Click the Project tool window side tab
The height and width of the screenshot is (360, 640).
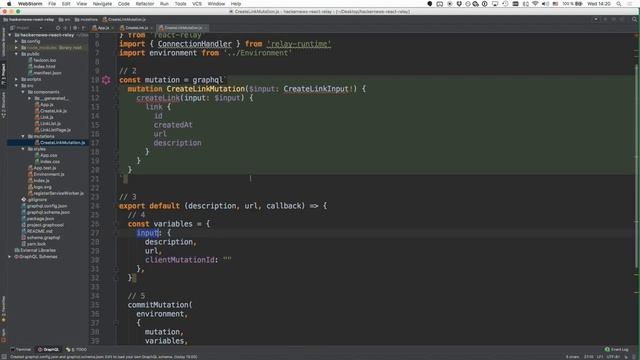point(3,74)
